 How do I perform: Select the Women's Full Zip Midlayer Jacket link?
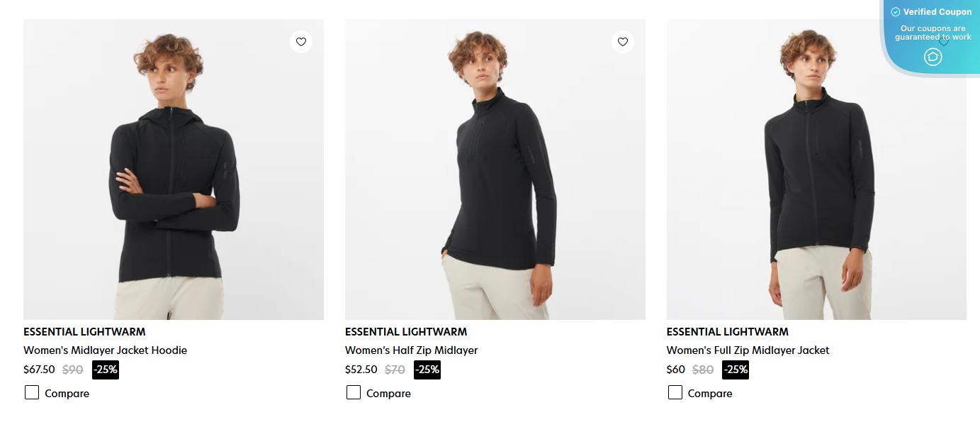(748, 350)
